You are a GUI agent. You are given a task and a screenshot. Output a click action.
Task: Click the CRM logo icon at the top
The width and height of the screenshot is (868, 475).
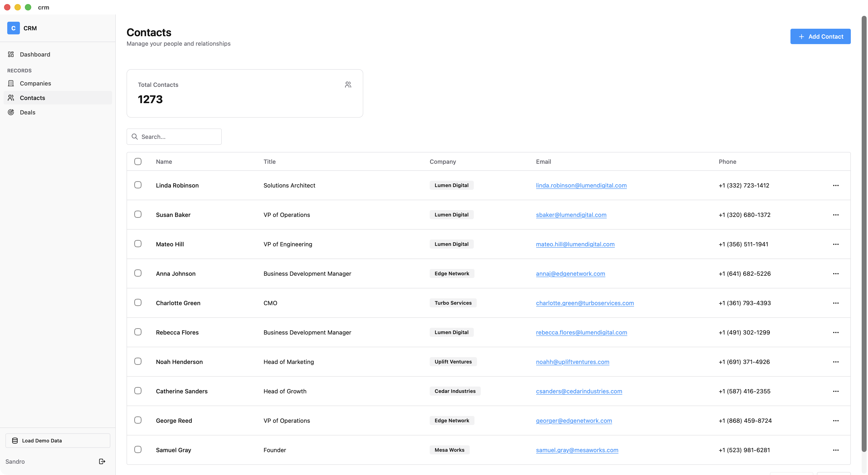13,28
